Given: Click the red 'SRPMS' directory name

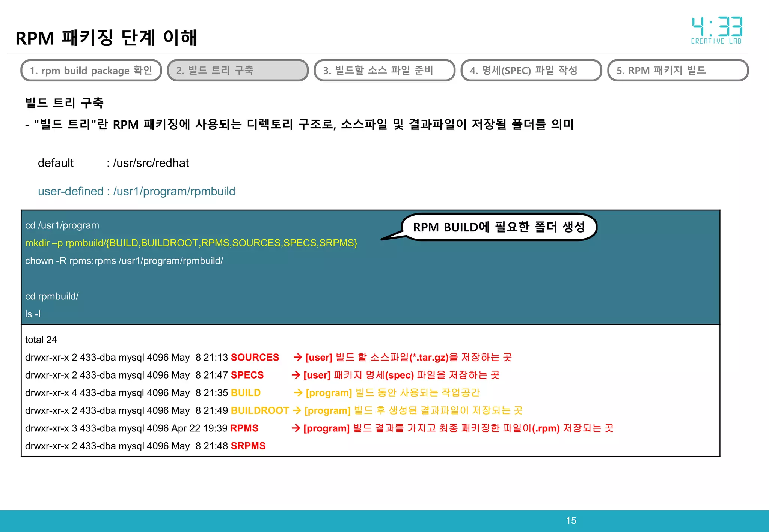Looking at the screenshot, I should 248,446.
